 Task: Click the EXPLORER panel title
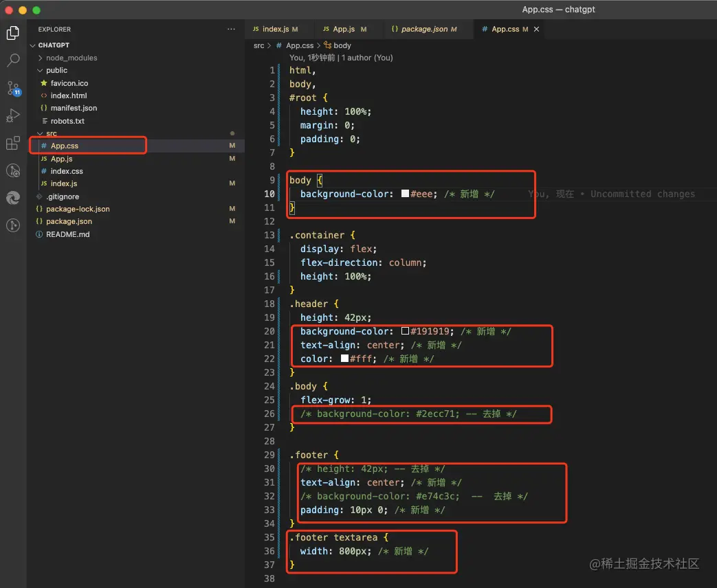54,30
